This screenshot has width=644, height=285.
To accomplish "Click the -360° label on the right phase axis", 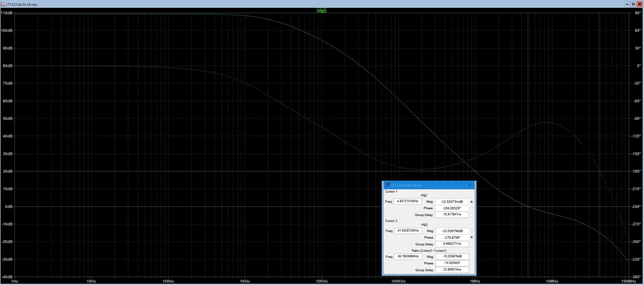I will (x=636, y=277).
